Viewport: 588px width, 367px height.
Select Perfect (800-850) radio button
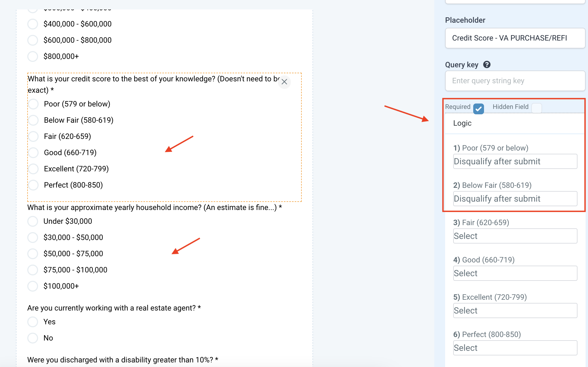[33, 185]
